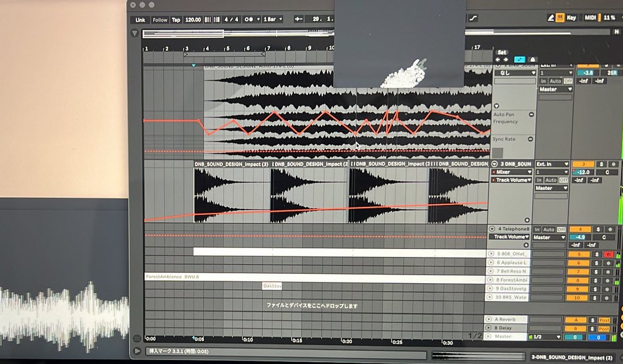Unfold track 5 808_OHat
The image size is (623, 364).
pyautogui.click(x=491, y=254)
